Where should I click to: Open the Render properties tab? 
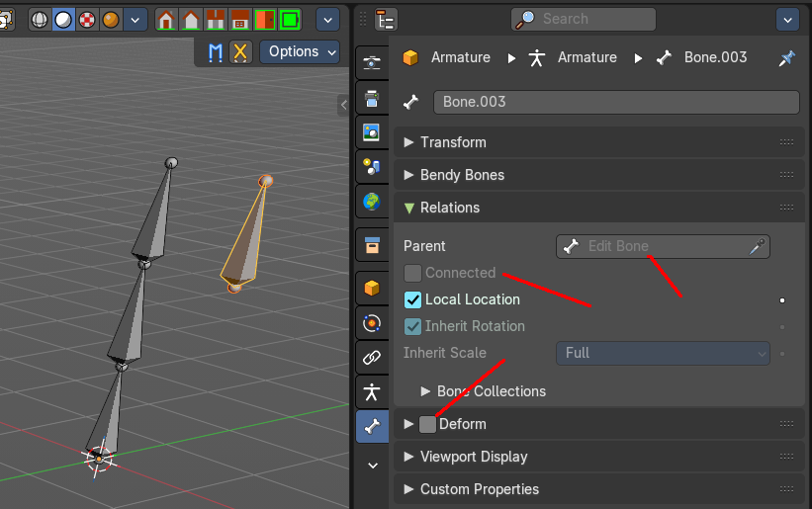(372, 62)
